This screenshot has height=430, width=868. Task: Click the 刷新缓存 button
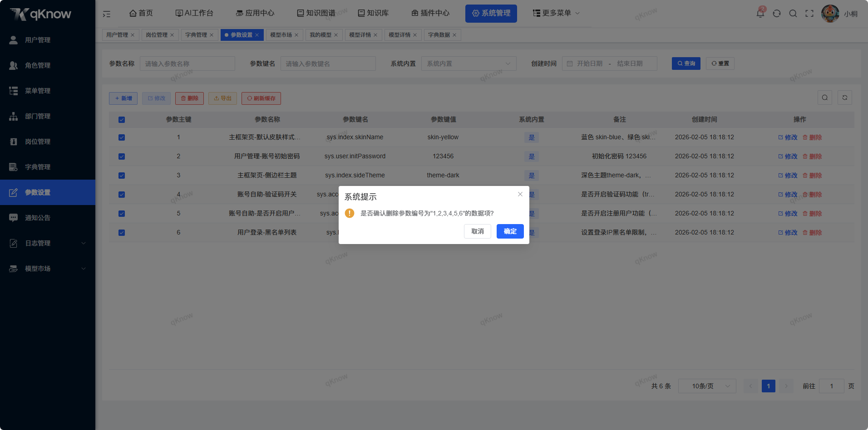point(261,98)
